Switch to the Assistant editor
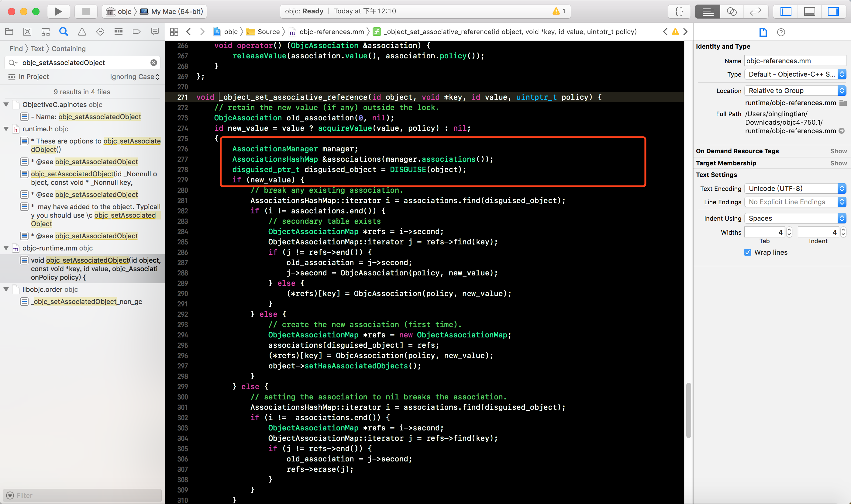The height and width of the screenshot is (504, 851). (x=732, y=12)
